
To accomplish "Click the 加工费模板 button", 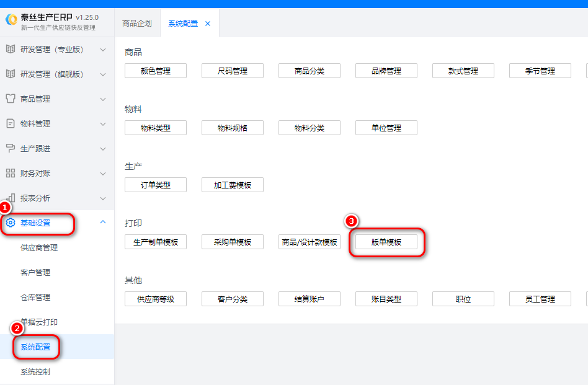I will point(233,185).
